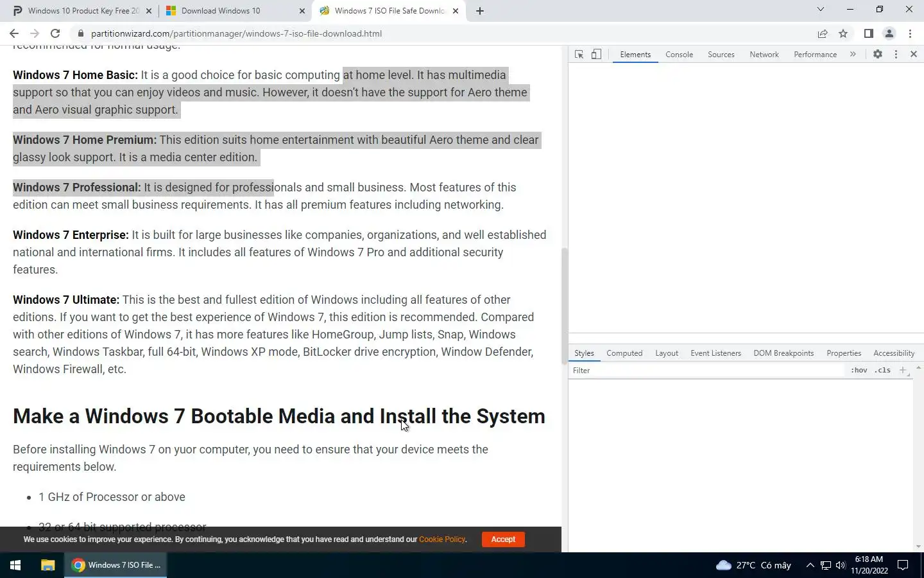The width and height of the screenshot is (924, 578).
Task: Open a new browser tab
Action: 480,11
